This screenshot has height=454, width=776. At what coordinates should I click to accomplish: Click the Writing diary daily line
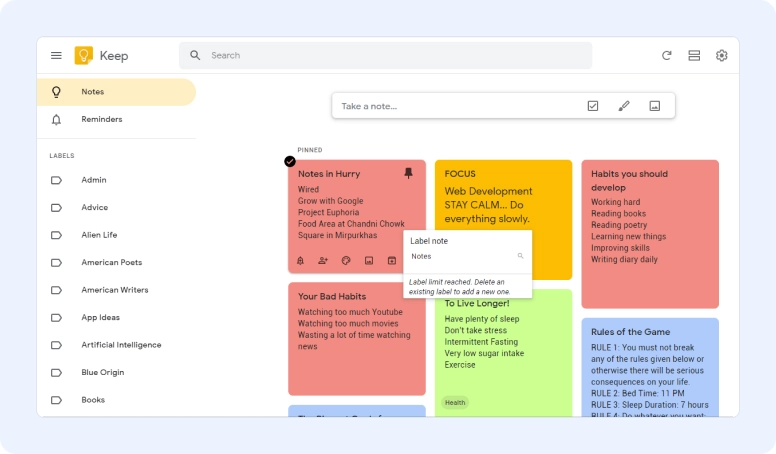coord(624,259)
